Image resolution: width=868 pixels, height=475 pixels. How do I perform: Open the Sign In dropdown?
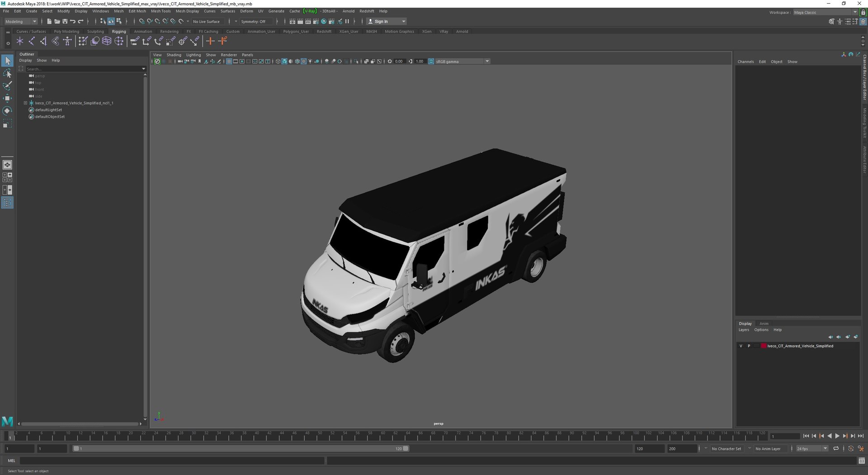387,21
